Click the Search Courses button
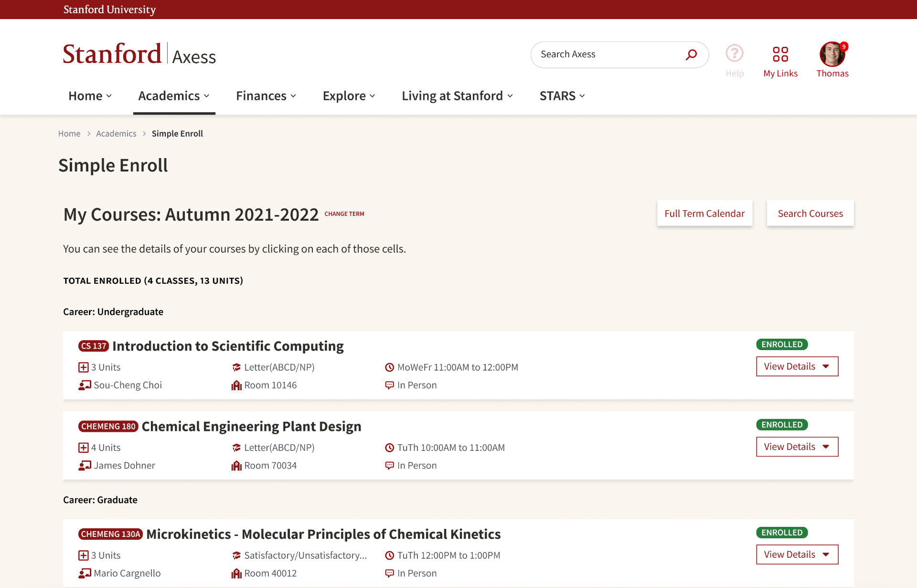Screen dimensions: 917x588 point(810,213)
